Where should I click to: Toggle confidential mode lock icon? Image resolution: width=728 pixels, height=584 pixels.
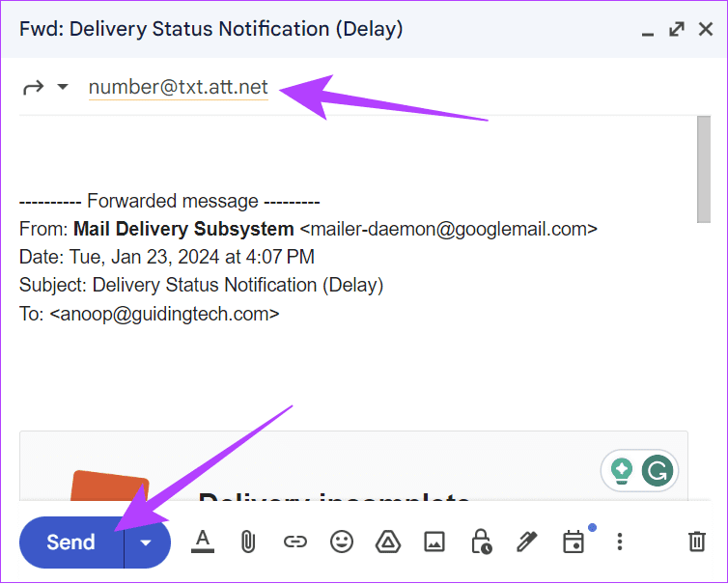tap(480, 542)
